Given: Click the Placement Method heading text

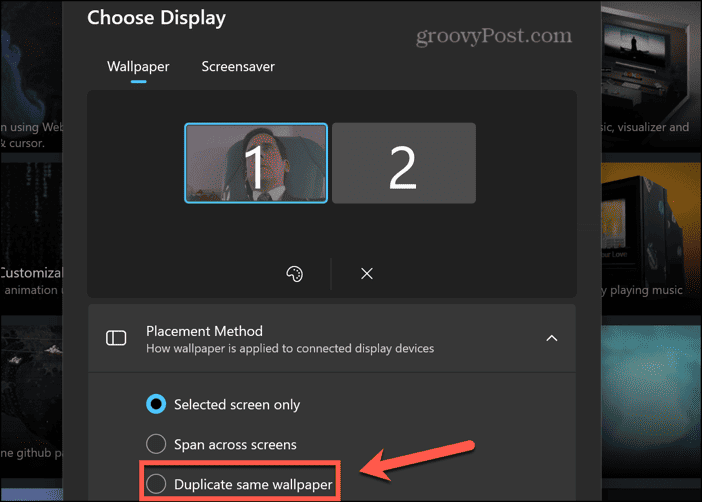Looking at the screenshot, I should [204, 331].
